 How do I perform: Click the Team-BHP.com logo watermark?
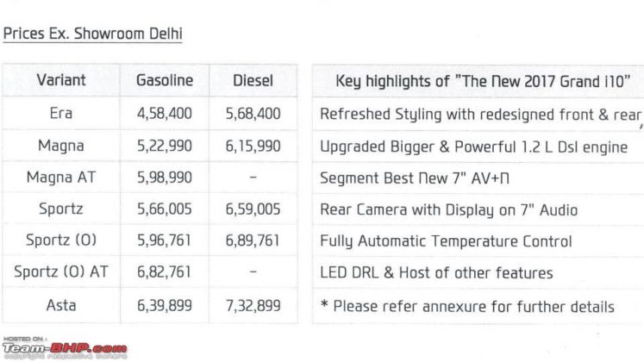(65, 348)
